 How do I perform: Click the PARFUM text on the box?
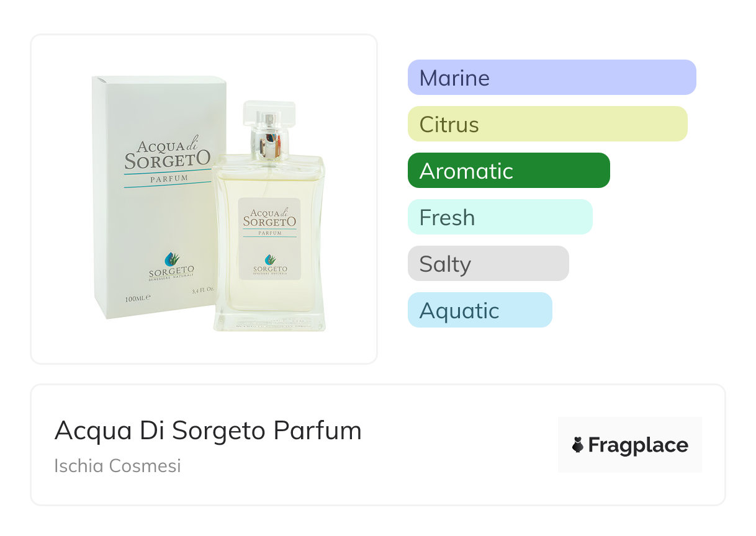click(x=168, y=179)
